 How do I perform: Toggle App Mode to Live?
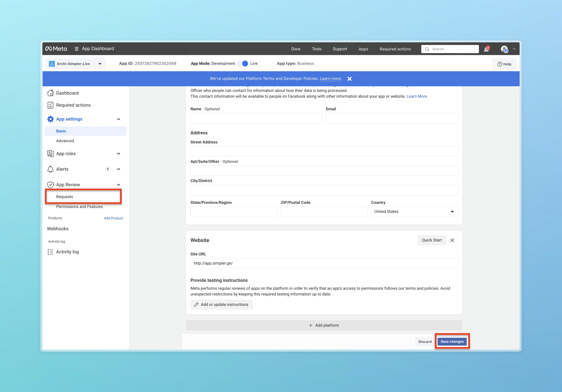(243, 64)
